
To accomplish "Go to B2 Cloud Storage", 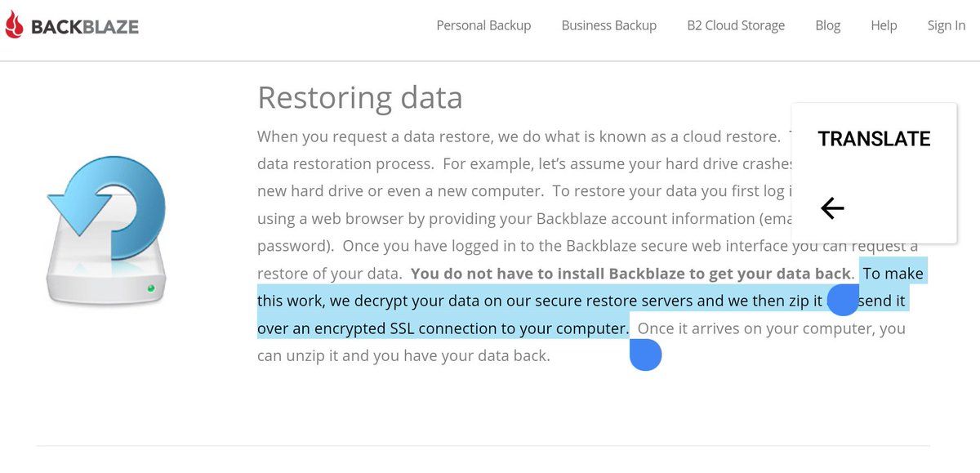I will (736, 25).
